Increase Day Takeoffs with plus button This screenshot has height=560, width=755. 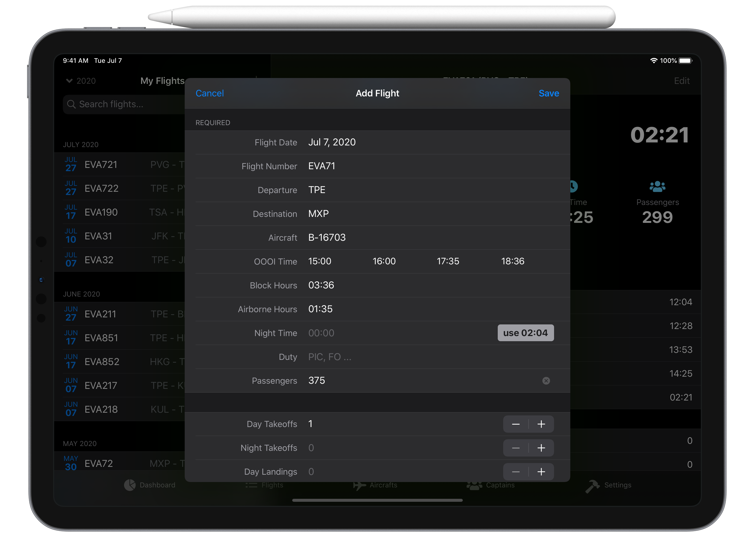pyautogui.click(x=541, y=424)
